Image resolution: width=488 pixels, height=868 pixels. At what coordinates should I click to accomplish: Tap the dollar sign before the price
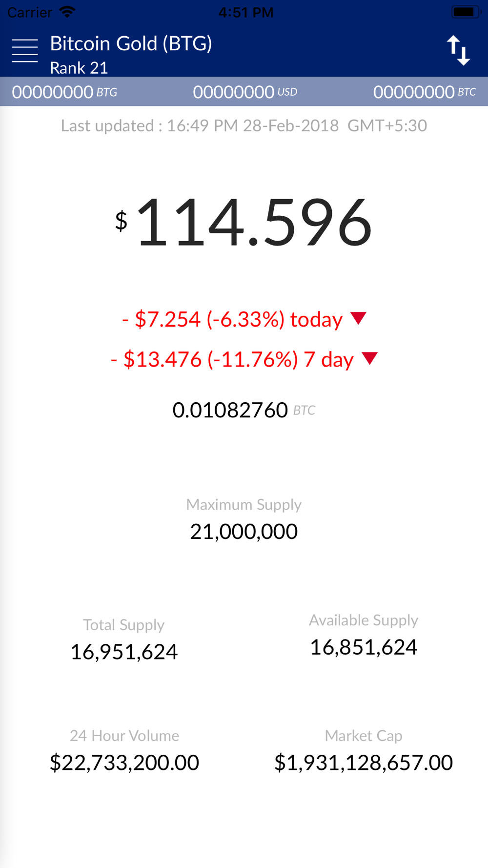point(121,221)
